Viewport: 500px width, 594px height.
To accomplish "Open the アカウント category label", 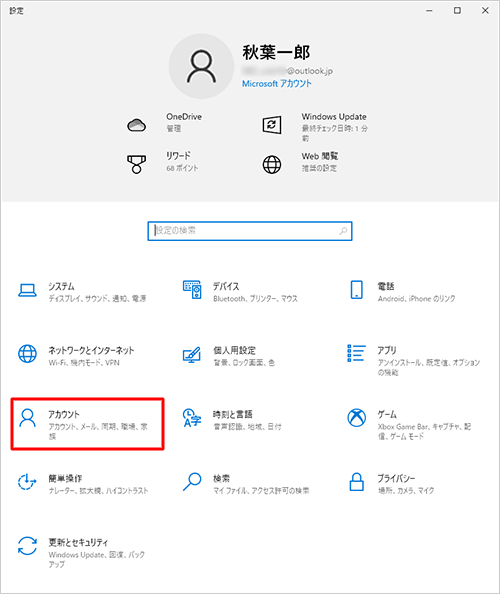I will (64, 414).
